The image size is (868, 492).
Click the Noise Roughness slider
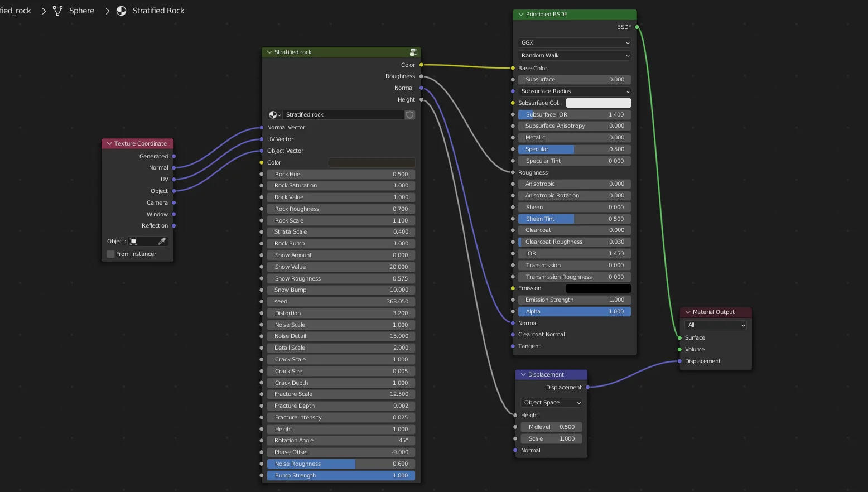click(x=341, y=464)
